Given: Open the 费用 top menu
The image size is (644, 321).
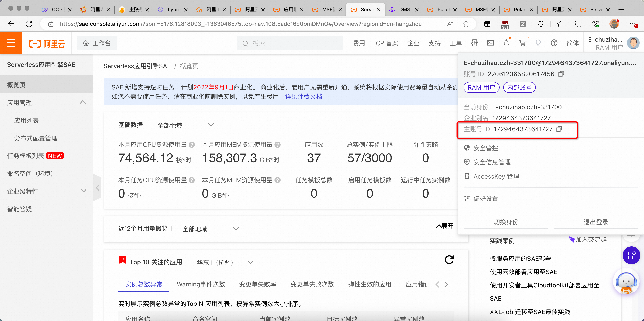Looking at the screenshot, I should [x=359, y=43].
